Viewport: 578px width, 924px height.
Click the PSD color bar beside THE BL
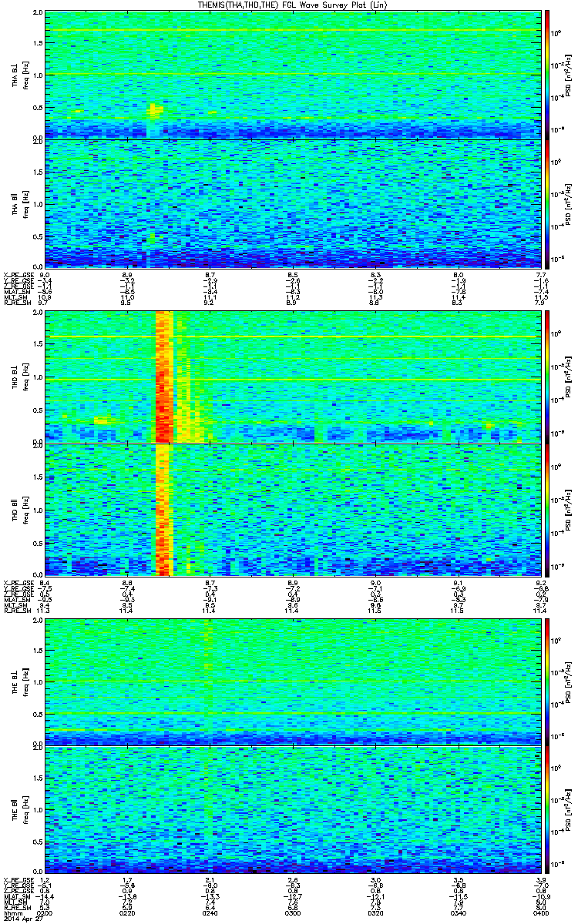(547, 681)
